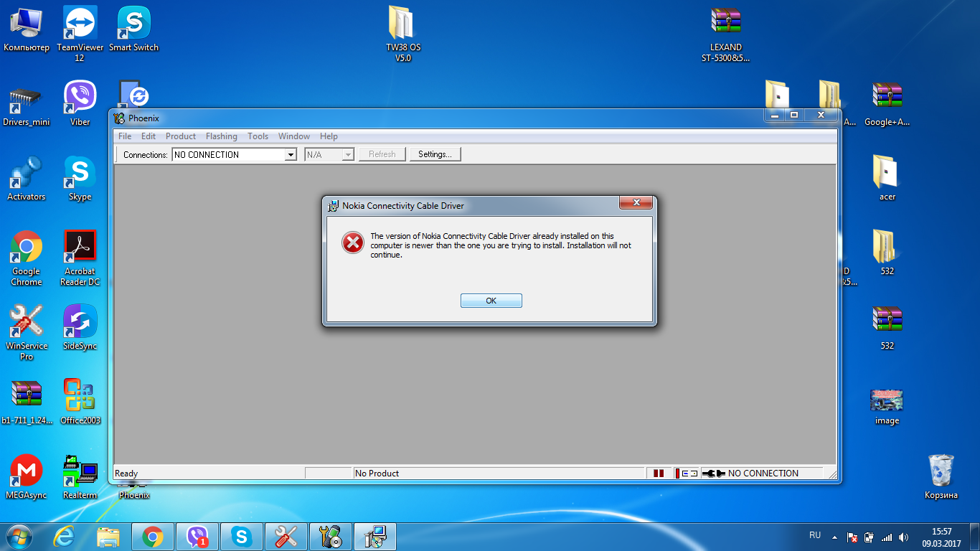Select the Activators desktop icon
980x551 pixels.
coord(27,179)
